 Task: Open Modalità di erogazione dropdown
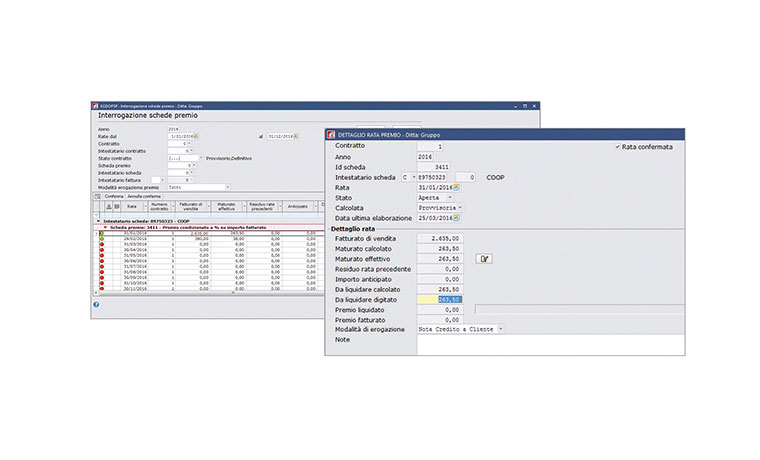(500, 329)
